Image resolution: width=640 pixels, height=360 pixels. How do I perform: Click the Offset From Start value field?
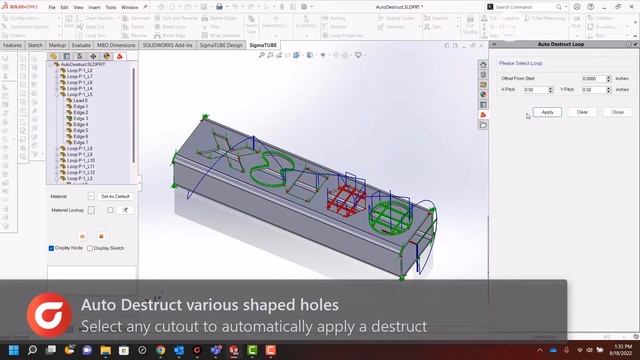593,78
